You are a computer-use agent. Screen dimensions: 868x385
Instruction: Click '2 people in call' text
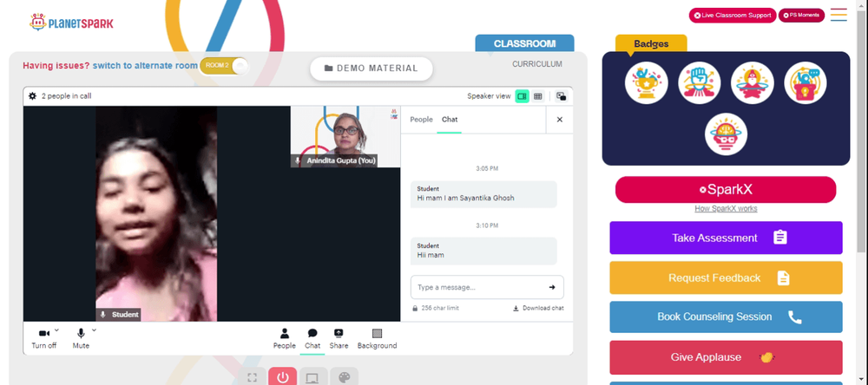coord(67,96)
